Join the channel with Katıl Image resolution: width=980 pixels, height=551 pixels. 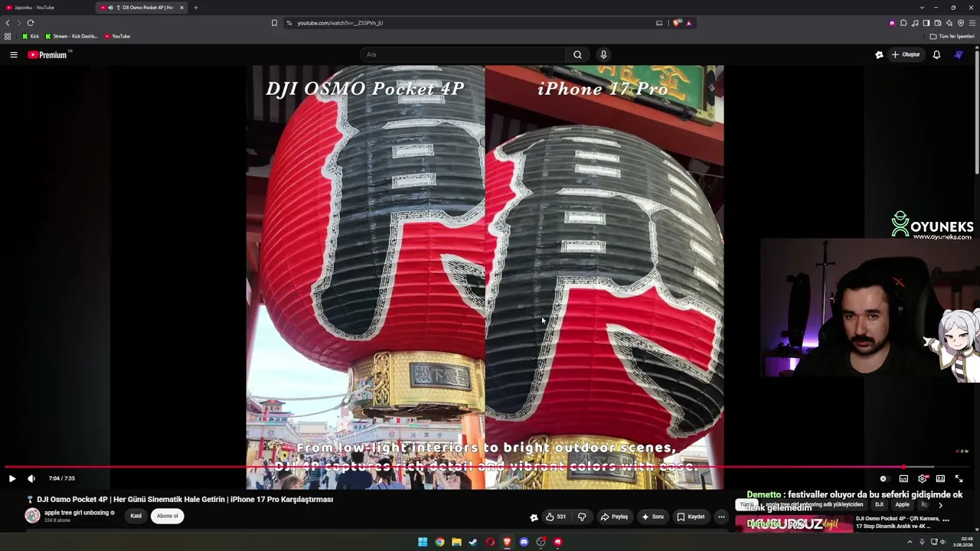pos(136,516)
